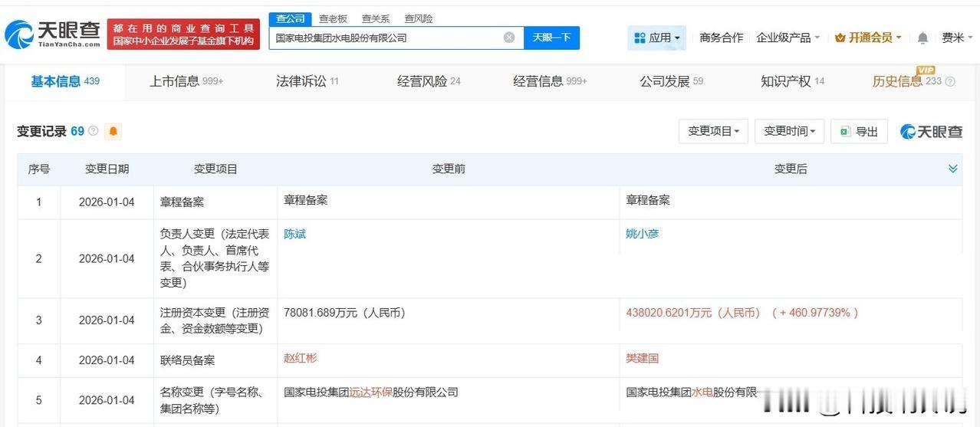Switch to the 上市信息 tab

click(186, 81)
